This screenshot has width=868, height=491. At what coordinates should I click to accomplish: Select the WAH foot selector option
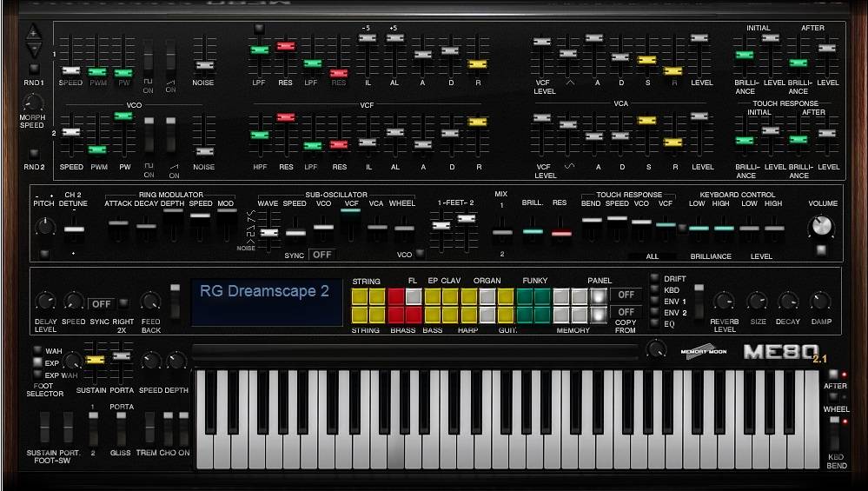pyautogui.click(x=36, y=351)
